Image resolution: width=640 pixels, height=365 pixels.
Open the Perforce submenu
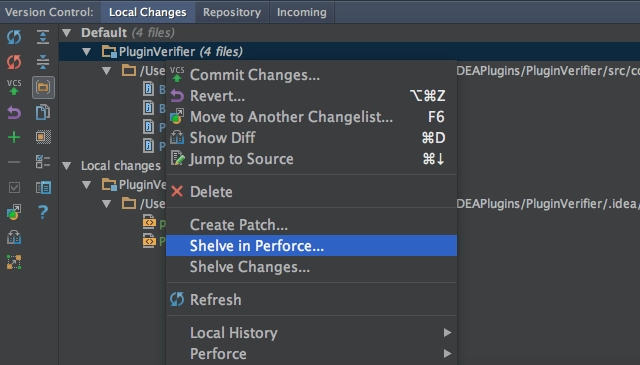click(311, 354)
